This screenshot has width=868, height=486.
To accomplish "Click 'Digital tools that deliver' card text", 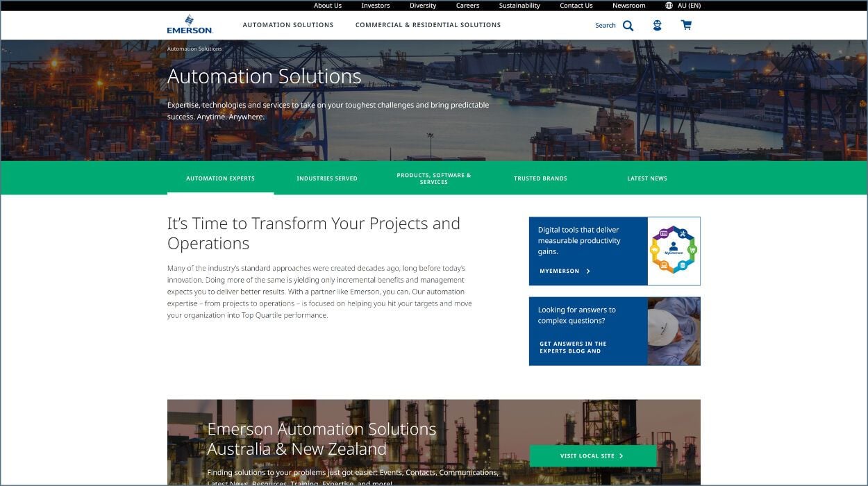I will click(x=579, y=241).
